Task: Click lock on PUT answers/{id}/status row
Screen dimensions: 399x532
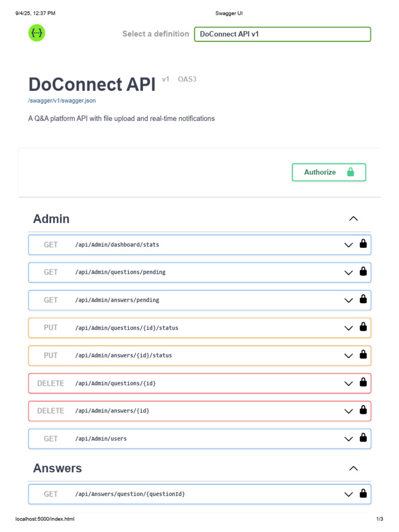Action: pyautogui.click(x=363, y=354)
